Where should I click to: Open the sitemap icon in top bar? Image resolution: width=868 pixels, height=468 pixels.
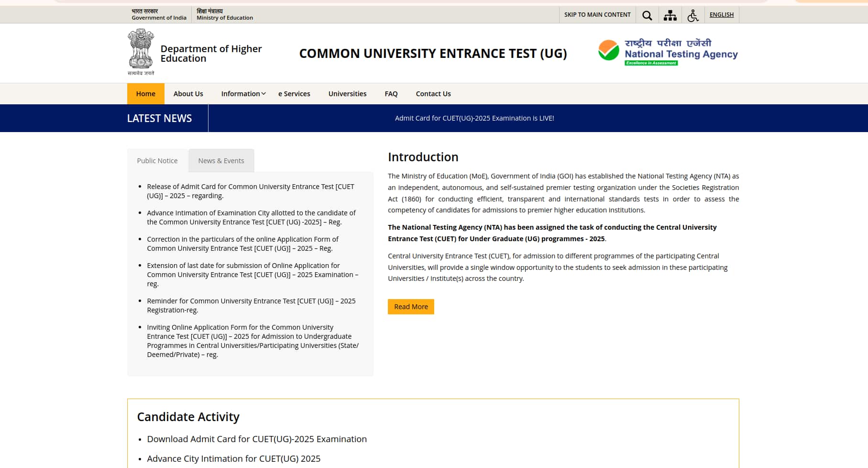pos(670,15)
